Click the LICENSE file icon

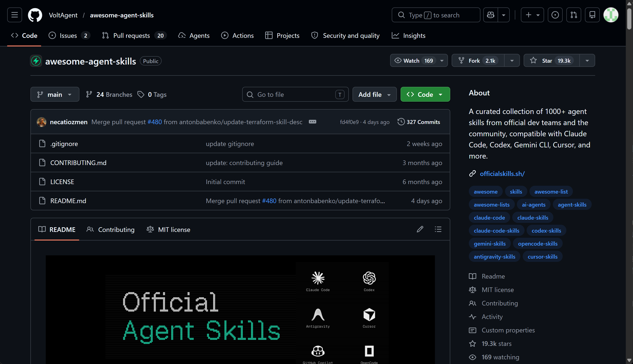pyautogui.click(x=42, y=182)
